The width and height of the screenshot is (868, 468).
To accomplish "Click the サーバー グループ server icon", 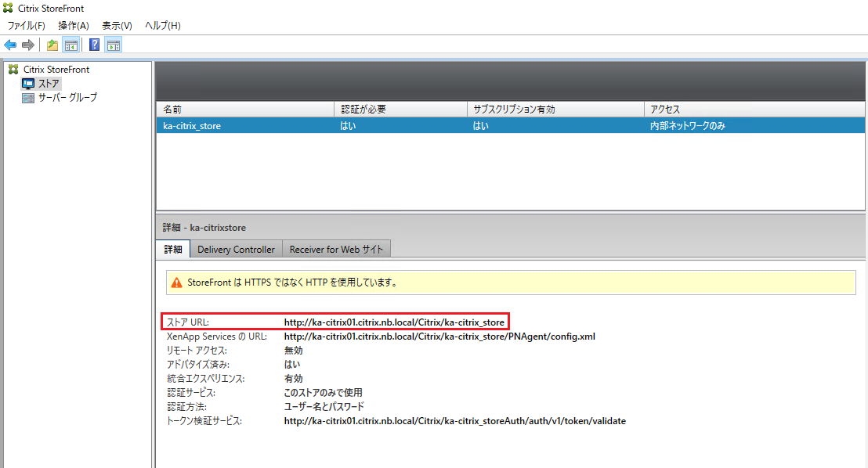I will [x=27, y=98].
